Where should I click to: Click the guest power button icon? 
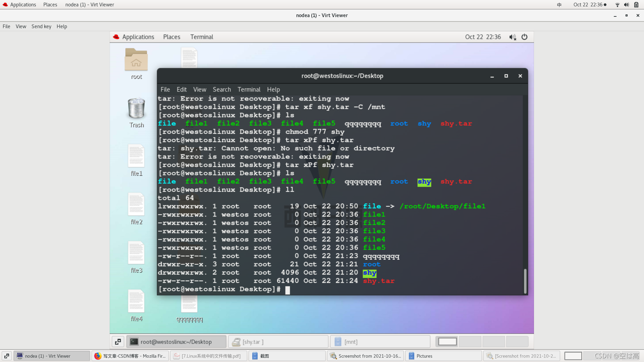point(525,37)
